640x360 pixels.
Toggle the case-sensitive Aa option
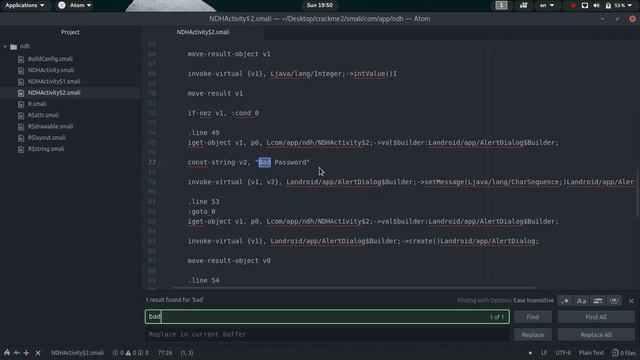coord(581,301)
